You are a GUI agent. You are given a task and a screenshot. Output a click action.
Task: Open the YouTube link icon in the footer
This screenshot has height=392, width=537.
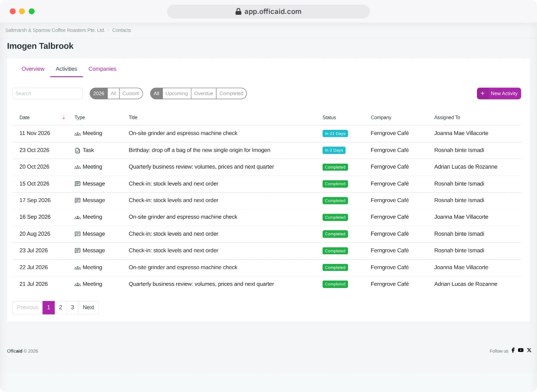520,350
